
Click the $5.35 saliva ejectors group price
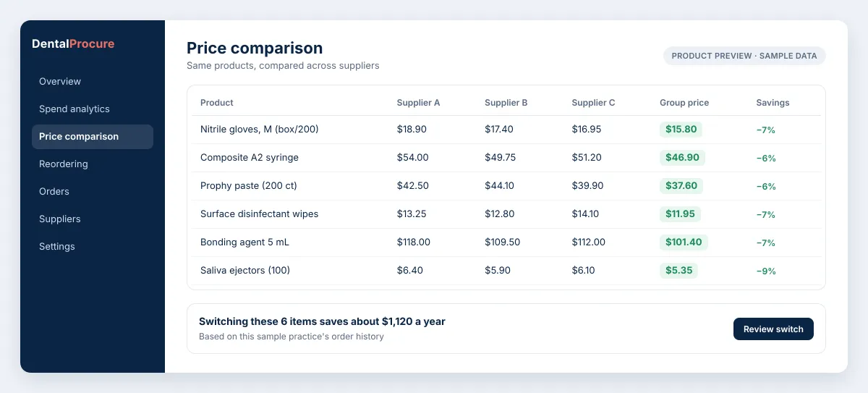click(678, 271)
